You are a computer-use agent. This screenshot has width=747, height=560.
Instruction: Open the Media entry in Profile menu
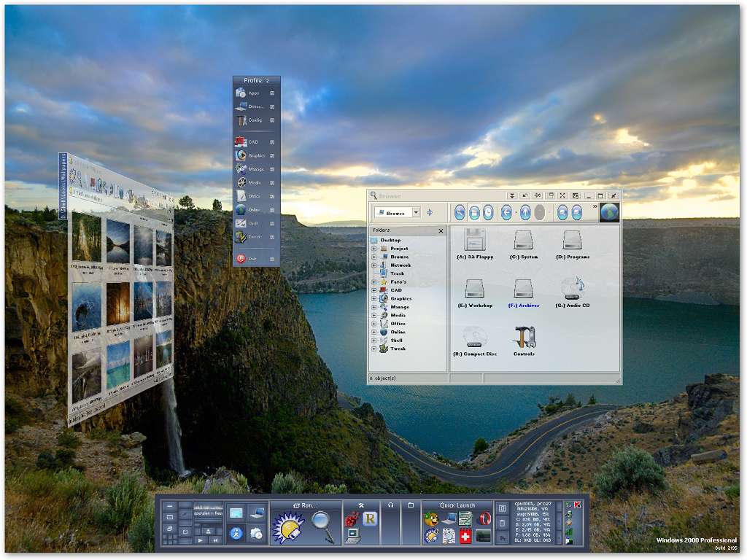click(254, 183)
